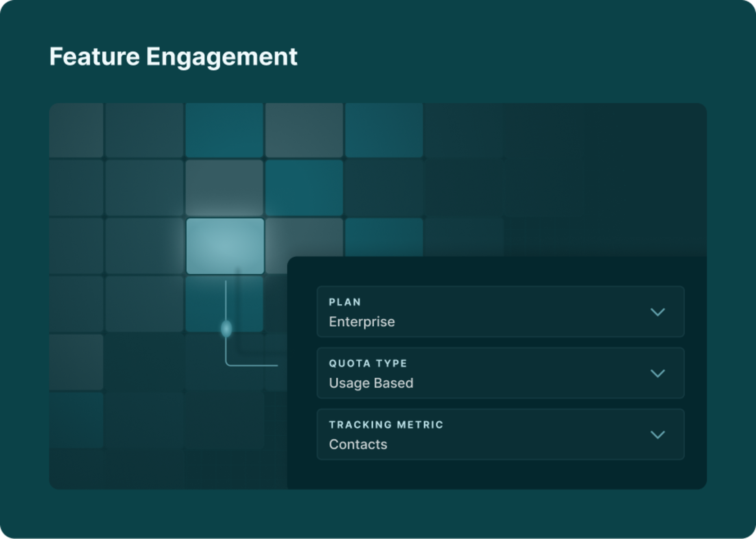The height and width of the screenshot is (539, 756).
Task: Select the Enterprise plan value
Action: tap(361, 322)
